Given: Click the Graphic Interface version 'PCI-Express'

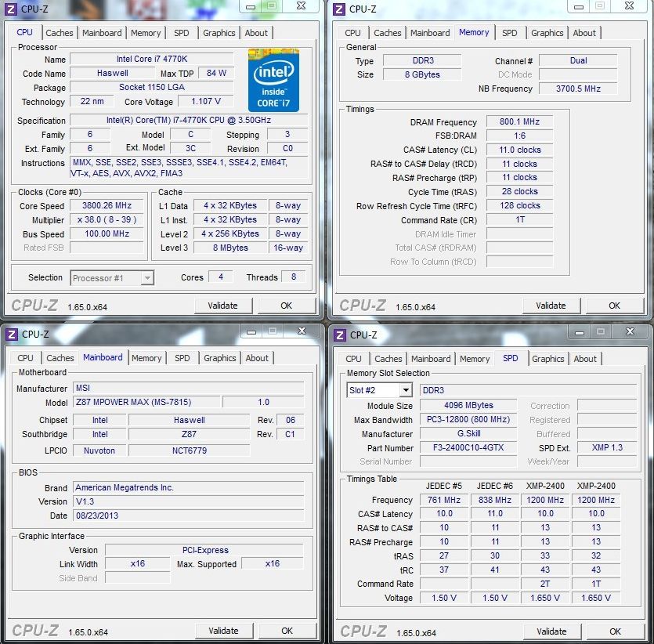Looking at the screenshot, I should [204, 550].
